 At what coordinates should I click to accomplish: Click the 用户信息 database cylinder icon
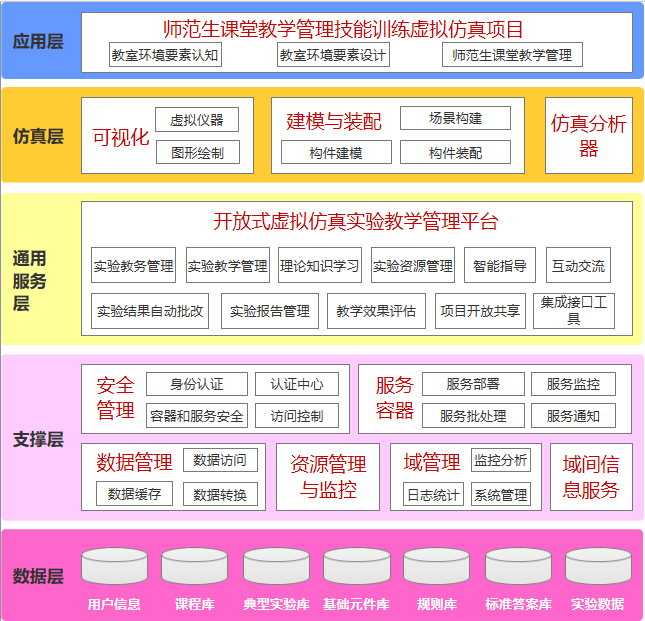click(114, 567)
